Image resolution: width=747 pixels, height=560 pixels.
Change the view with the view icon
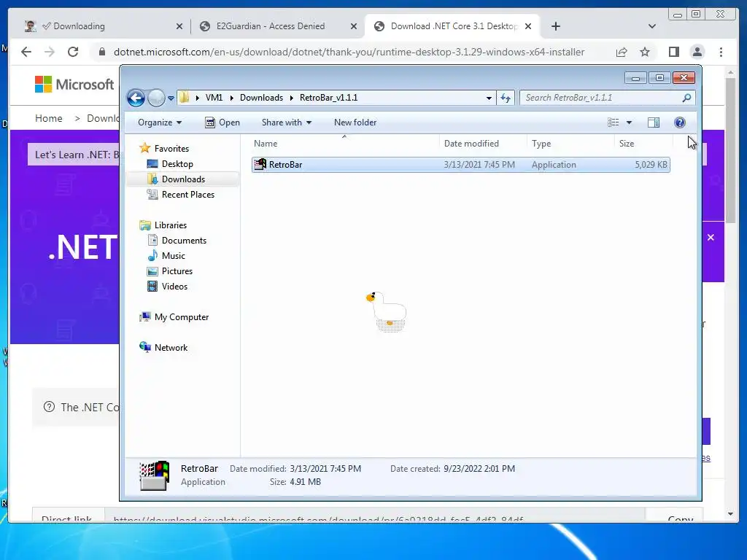tap(613, 122)
